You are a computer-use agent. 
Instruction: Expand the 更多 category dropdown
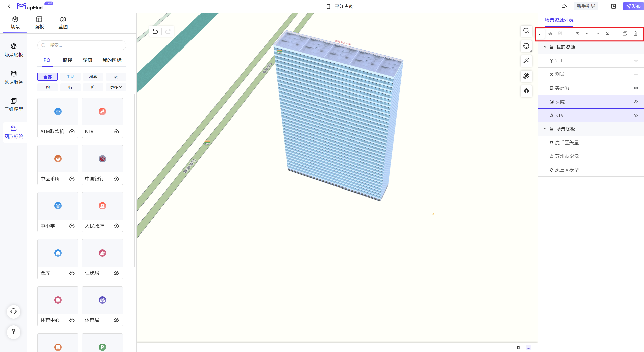click(x=116, y=87)
